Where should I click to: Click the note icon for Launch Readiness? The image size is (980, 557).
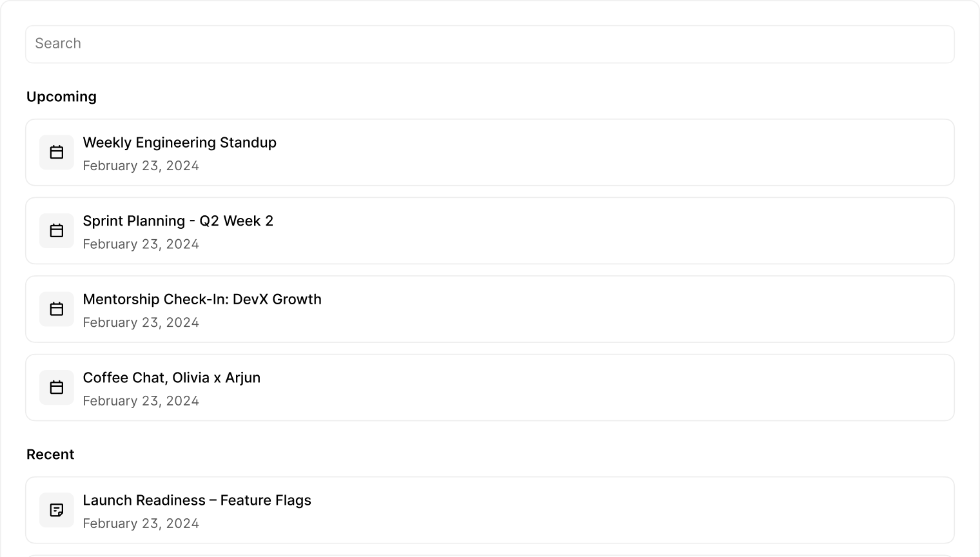(57, 510)
